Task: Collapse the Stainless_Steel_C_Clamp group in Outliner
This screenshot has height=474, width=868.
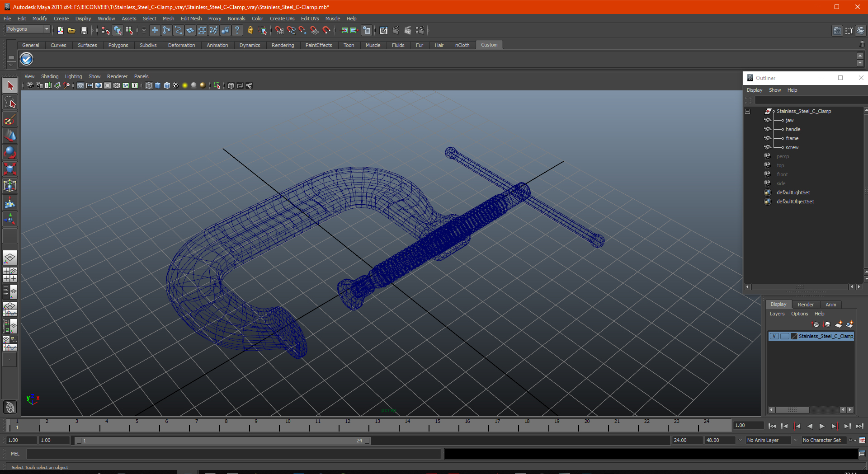Action: [748, 111]
